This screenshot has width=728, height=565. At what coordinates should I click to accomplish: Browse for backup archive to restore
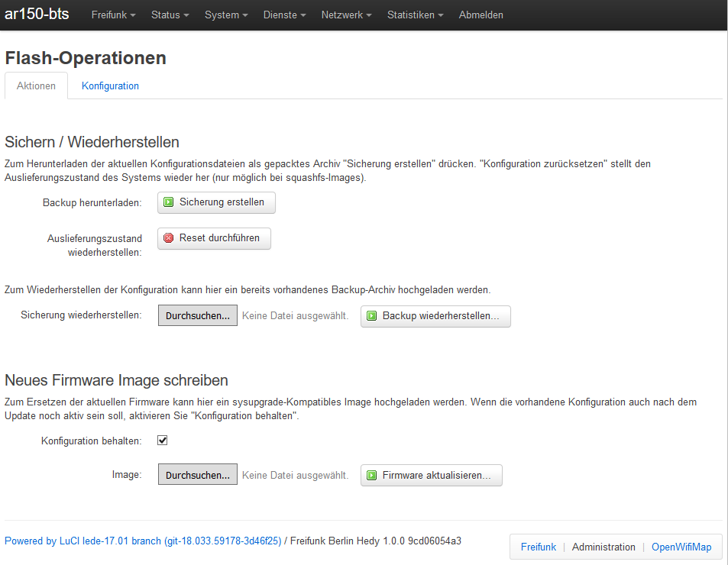(197, 316)
